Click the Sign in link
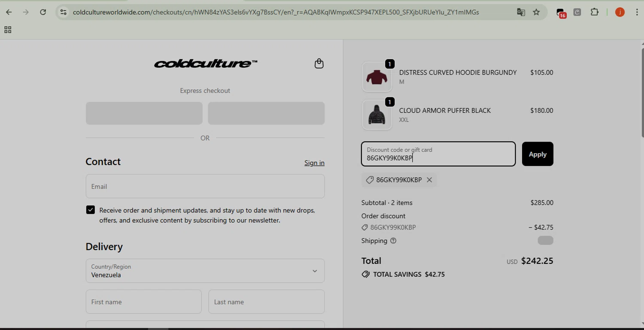Image resolution: width=644 pixels, height=330 pixels. pos(314,163)
